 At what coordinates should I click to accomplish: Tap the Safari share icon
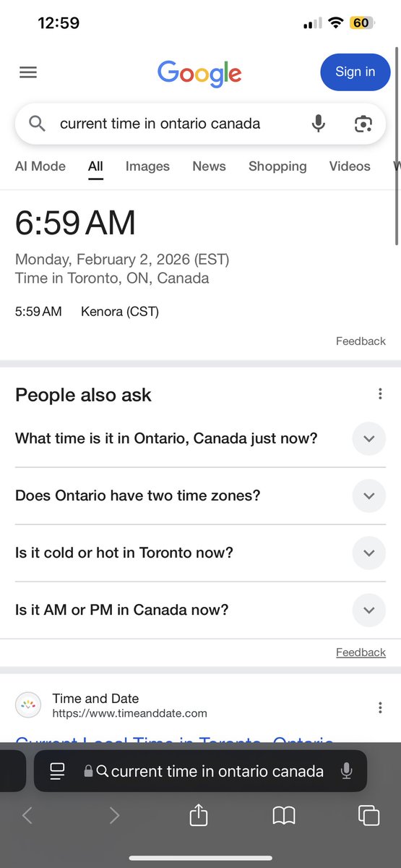click(x=199, y=816)
